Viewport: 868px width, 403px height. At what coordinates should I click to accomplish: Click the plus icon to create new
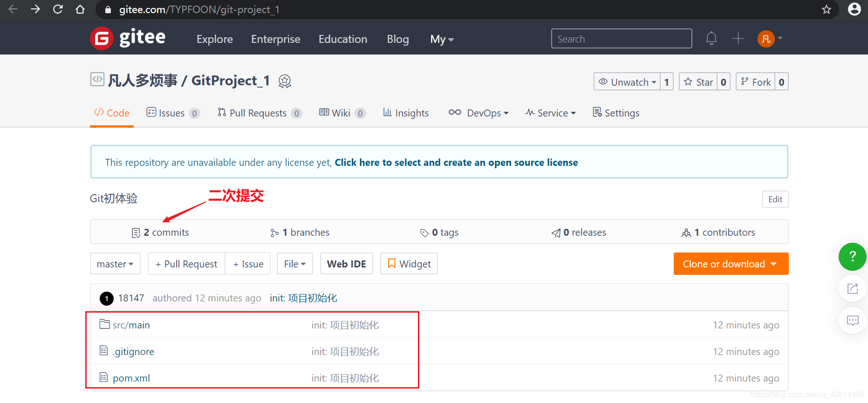738,38
